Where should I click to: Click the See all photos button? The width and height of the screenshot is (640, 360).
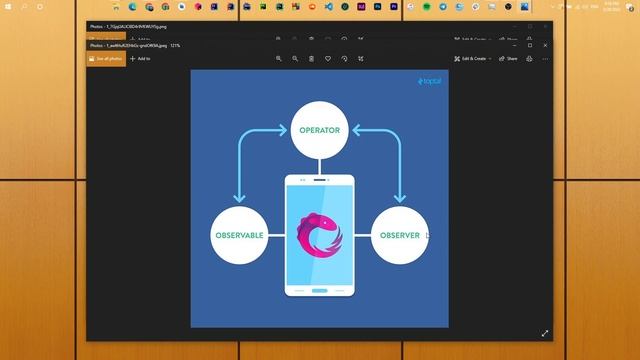coord(106,59)
